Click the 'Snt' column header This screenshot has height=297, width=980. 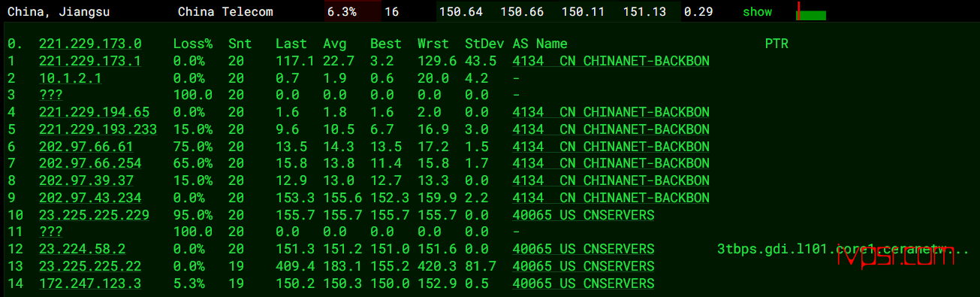tap(240, 44)
